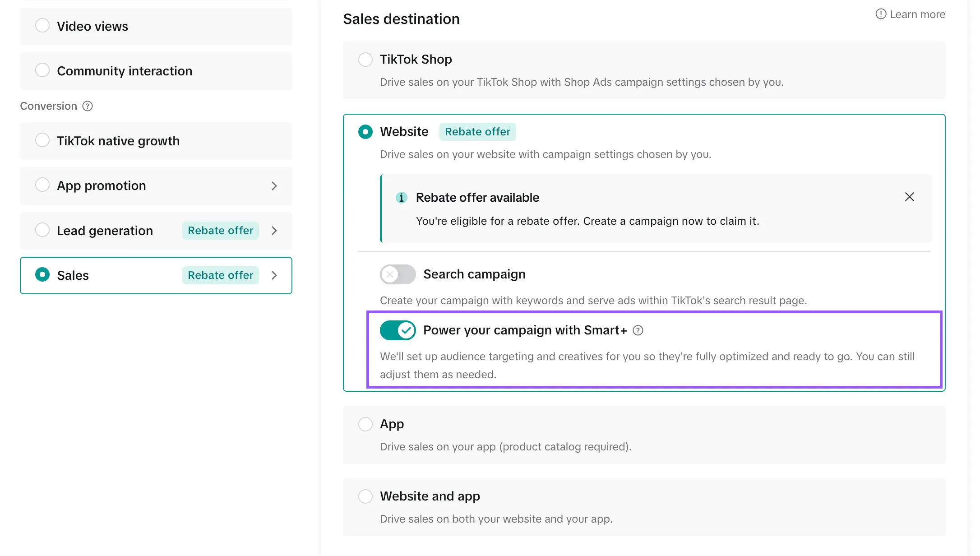The width and height of the screenshot is (980, 556).
Task: Click the Conversion help question-mark icon
Action: (88, 106)
